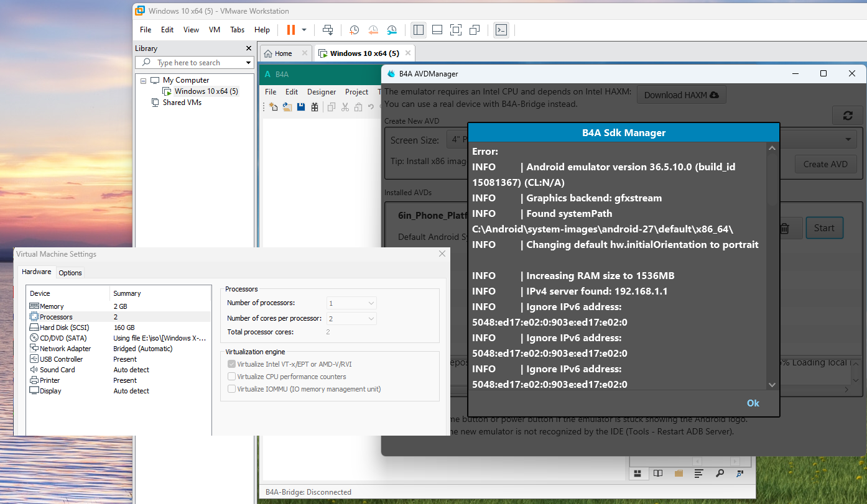867x504 pixels.
Task: Click the B4A Quick Search magnifier tab icon
Action: (720, 474)
